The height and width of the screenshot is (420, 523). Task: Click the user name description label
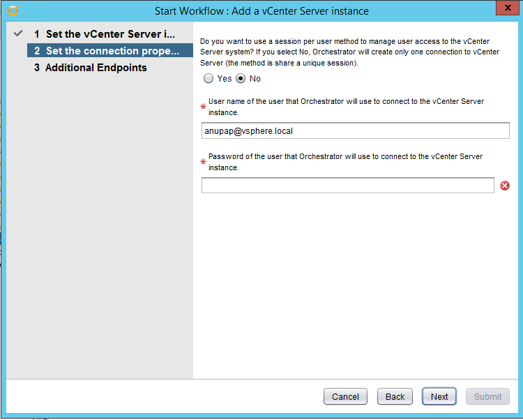[346, 107]
